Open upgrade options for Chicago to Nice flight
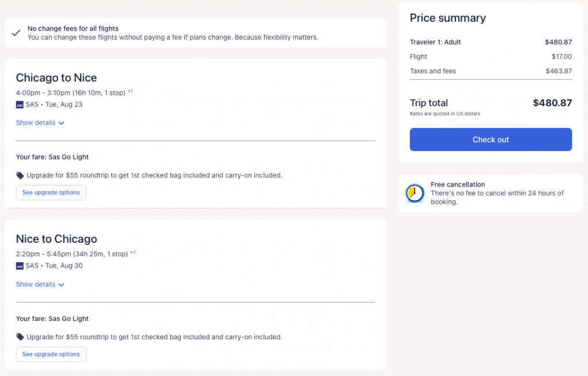This screenshot has height=376, width=588. (x=51, y=193)
